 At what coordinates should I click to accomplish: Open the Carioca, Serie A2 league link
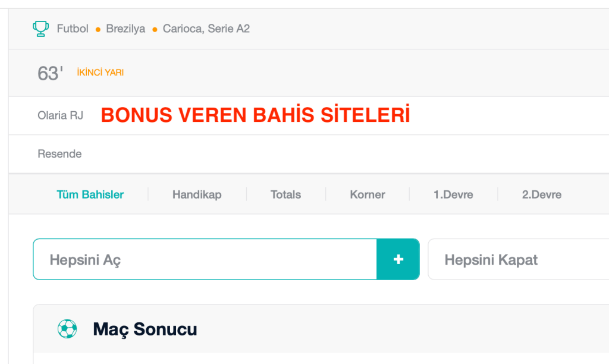(x=206, y=29)
